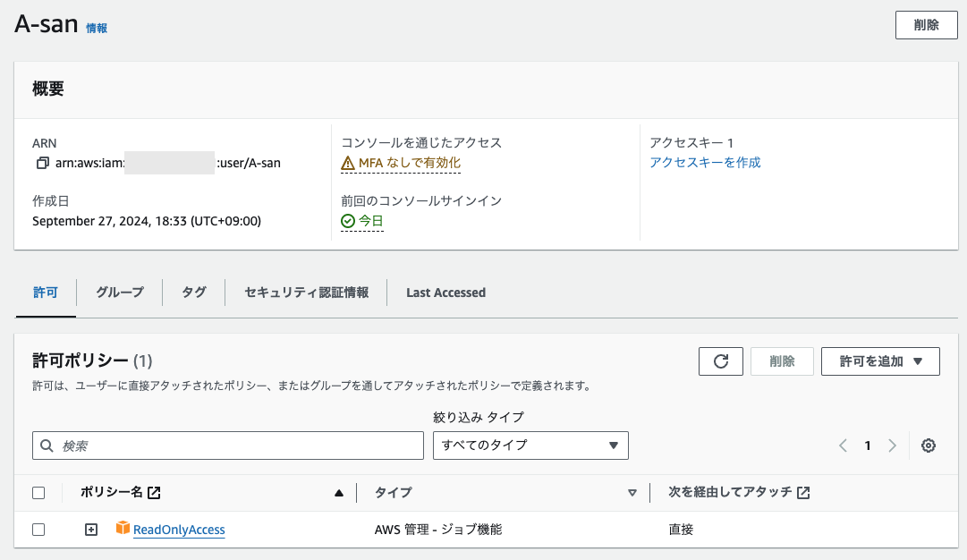Image resolution: width=967 pixels, height=560 pixels.
Task: Click the creation date September 27, 2024 text
Action: (x=146, y=221)
